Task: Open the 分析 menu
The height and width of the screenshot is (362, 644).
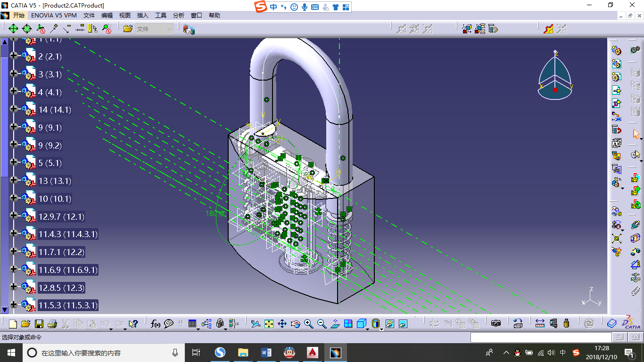Action: [179, 16]
